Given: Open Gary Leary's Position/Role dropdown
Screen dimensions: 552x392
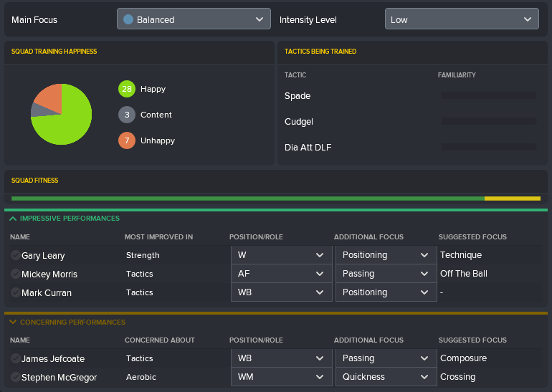Looking at the screenshot, I should (281, 255).
